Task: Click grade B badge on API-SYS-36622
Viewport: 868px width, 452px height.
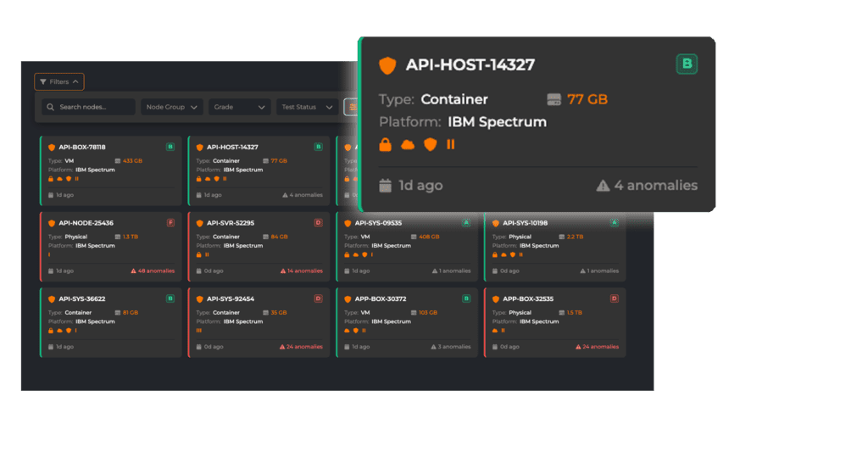Action: click(170, 299)
